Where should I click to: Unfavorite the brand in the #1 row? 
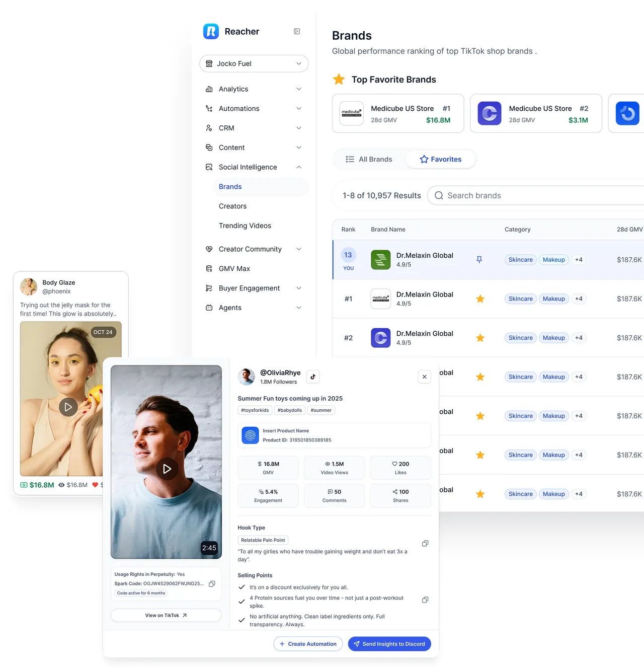tap(480, 299)
